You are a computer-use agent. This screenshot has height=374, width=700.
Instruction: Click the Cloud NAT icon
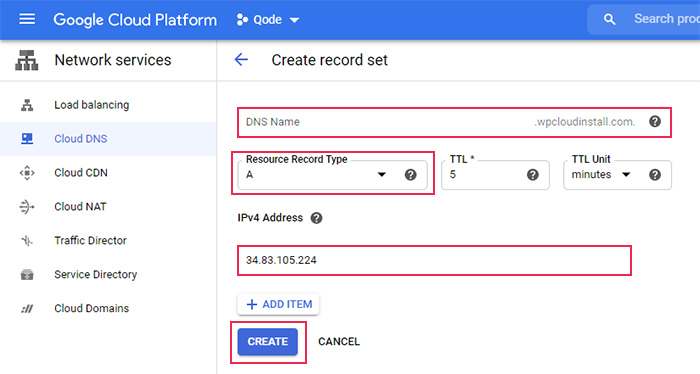27,207
